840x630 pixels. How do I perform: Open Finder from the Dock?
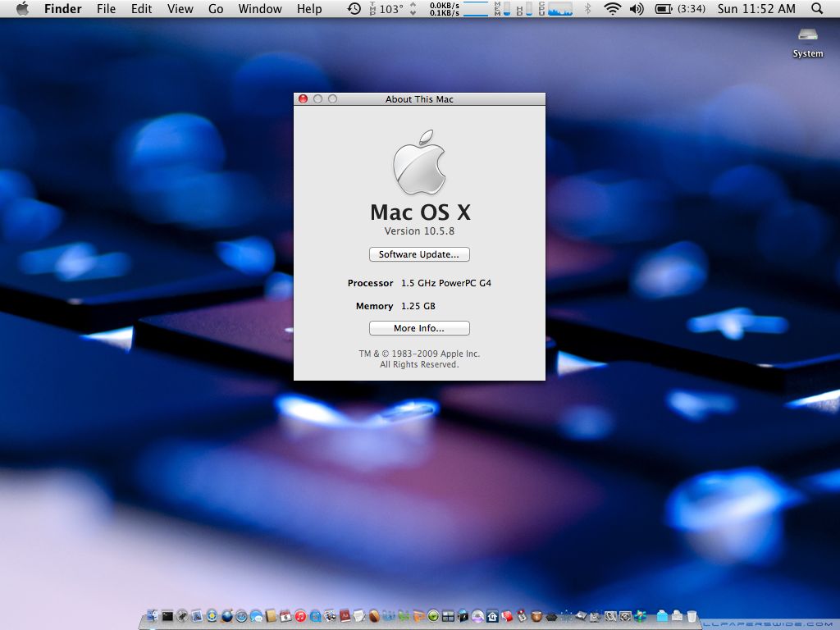point(153,616)
